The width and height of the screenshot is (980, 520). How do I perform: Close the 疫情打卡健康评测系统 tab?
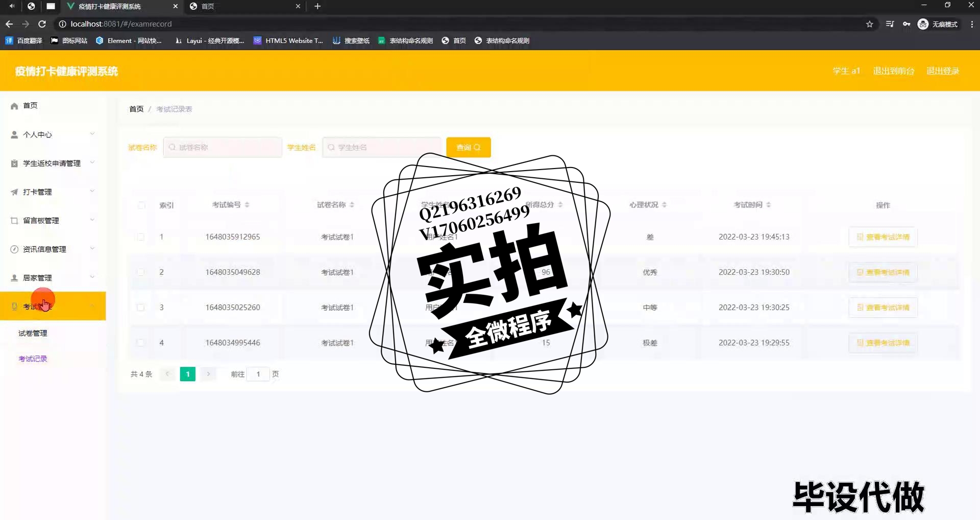coord(176,6)
